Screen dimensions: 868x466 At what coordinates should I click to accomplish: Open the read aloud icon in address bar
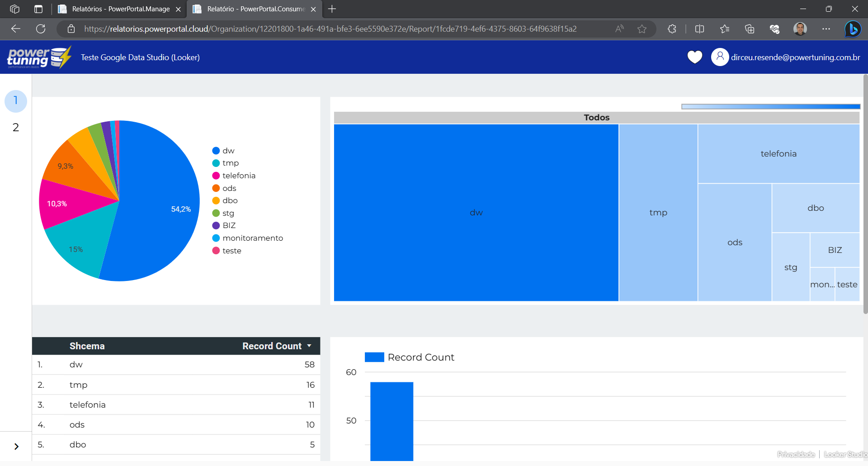click(619, 29)
